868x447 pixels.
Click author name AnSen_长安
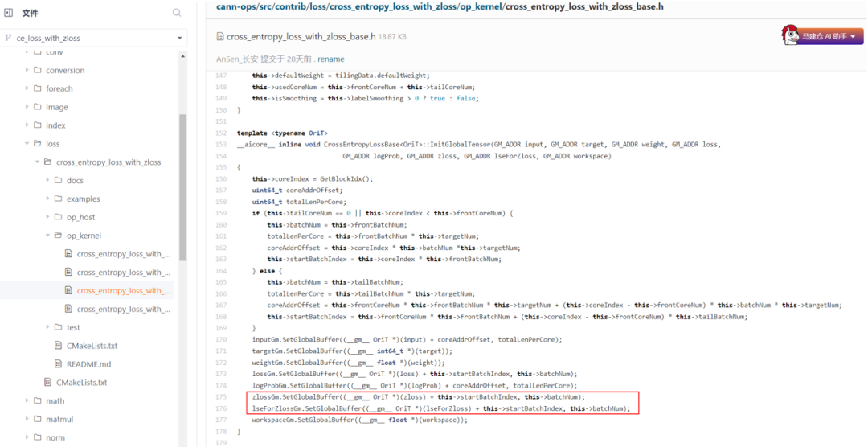(x=237, y=59)
